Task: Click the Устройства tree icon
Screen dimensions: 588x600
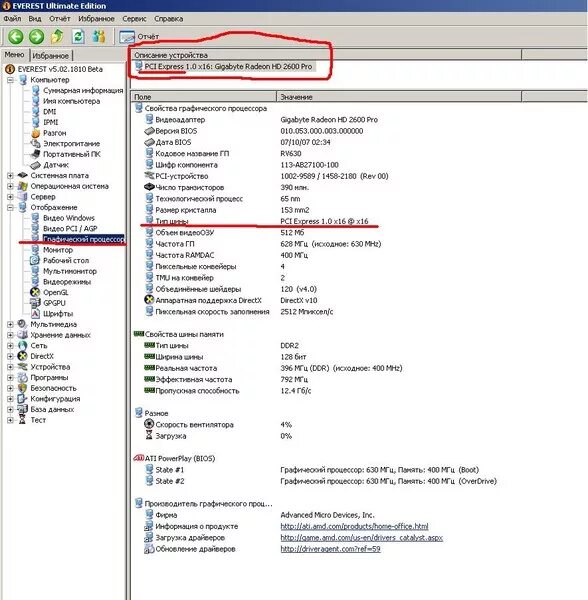Action: coord(23,367)
